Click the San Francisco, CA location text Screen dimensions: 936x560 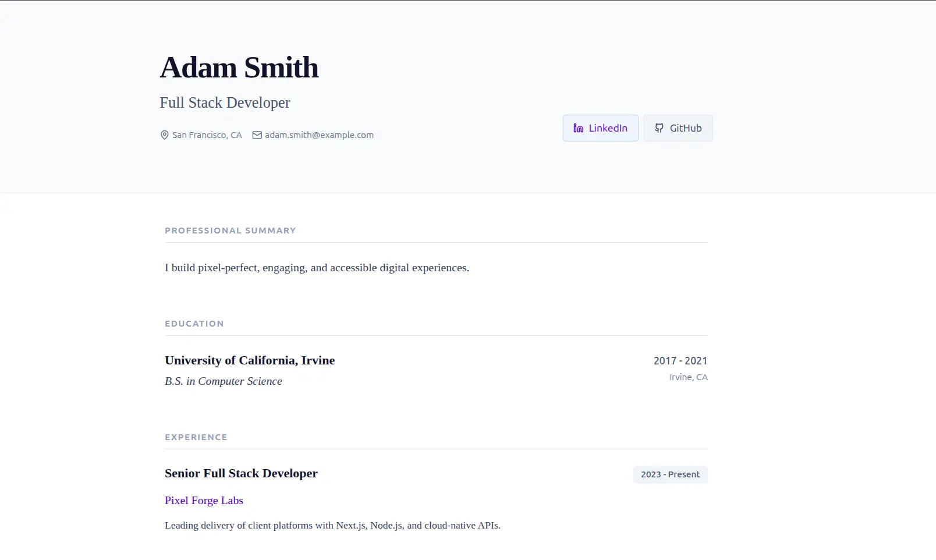[x=207, y=135]
